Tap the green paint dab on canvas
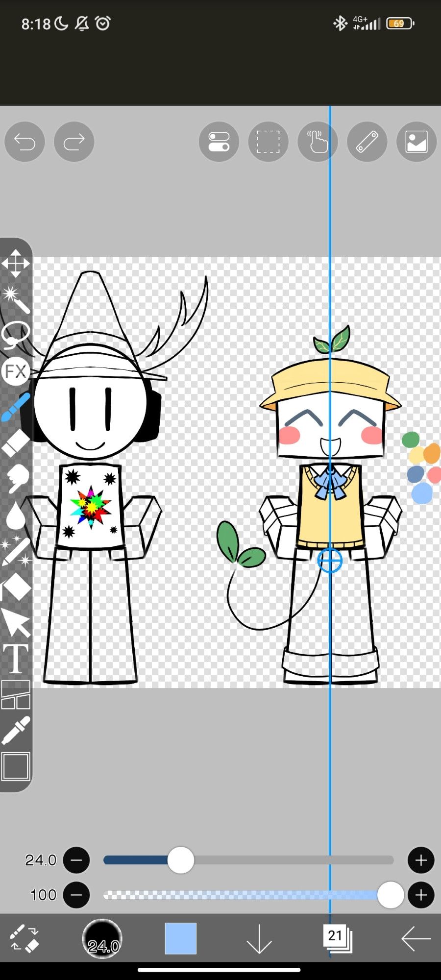This screenshot has width=441, height=980. point(411,440)
